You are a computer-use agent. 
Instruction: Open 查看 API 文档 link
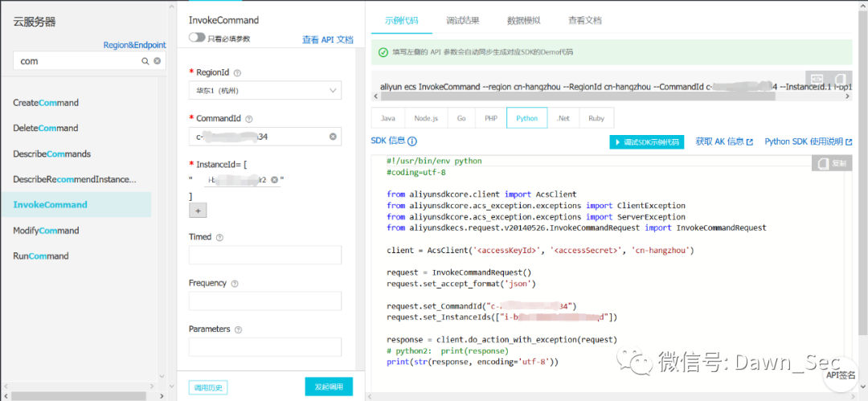click(x=327, y=40)
